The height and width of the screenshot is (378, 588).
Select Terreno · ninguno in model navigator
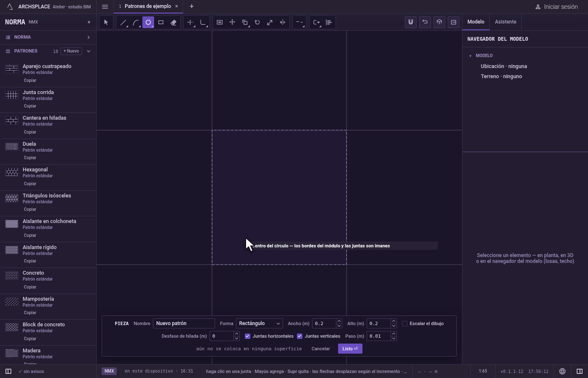(501, 76)
